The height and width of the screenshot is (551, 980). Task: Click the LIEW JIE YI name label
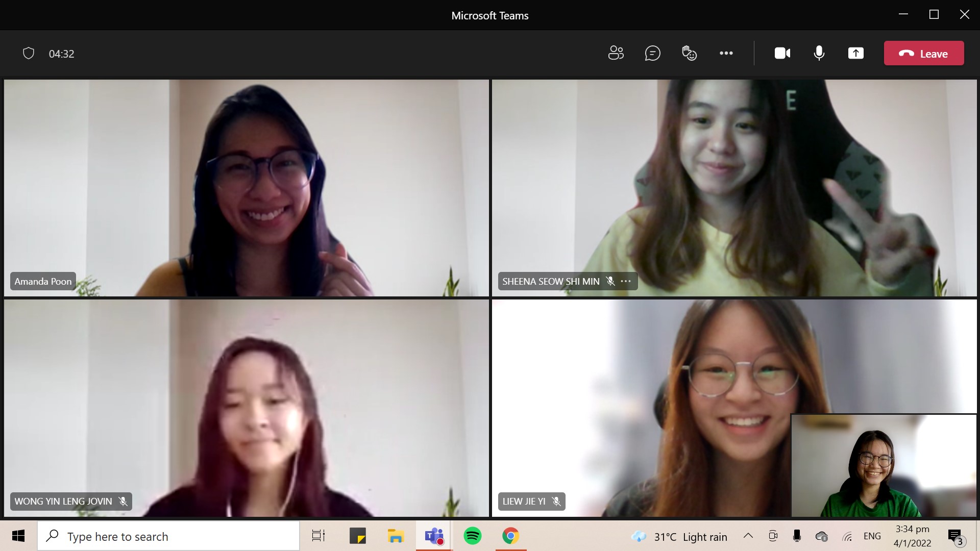(524, 502)
